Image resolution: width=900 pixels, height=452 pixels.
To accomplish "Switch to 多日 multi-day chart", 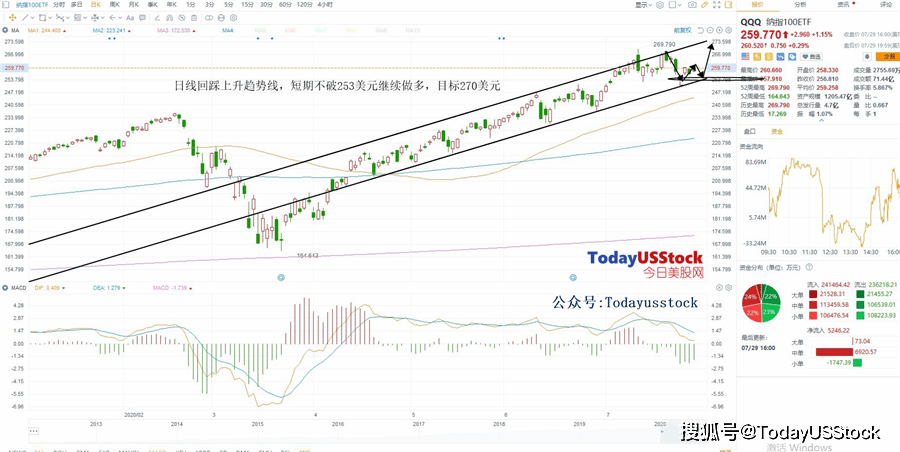I will tap(76, 4).
